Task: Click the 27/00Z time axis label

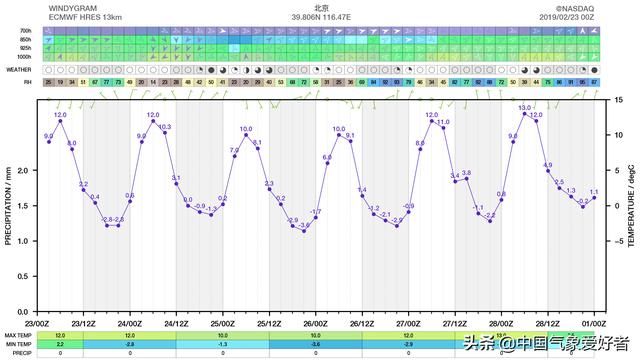Action: coord(408,324)
